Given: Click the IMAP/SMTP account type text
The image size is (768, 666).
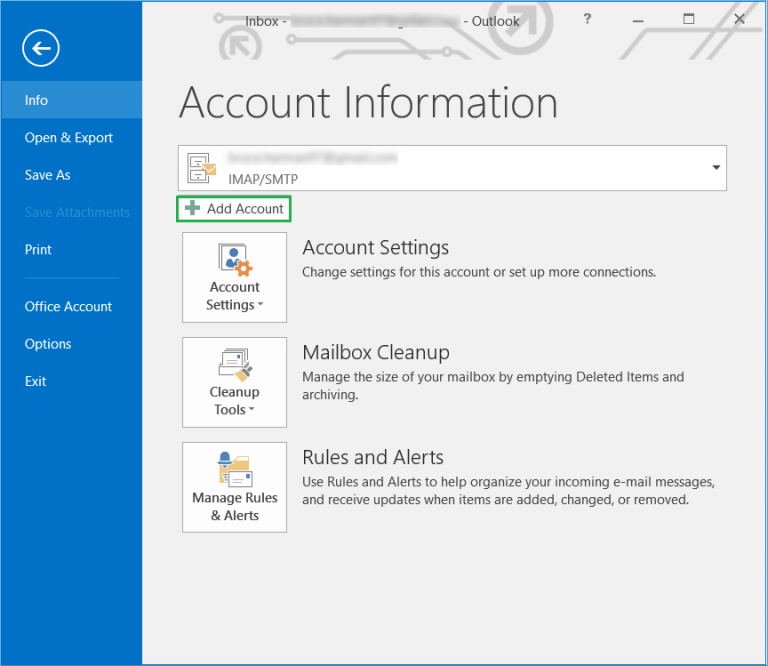Looking at the screenshot, I should (263, 179).
